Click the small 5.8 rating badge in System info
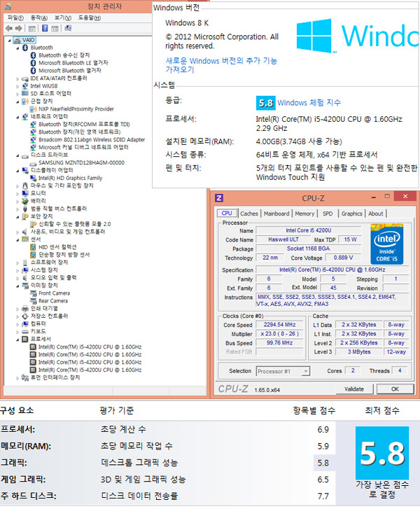Screen dimensions: 420x509 click(x=266, y=103)
